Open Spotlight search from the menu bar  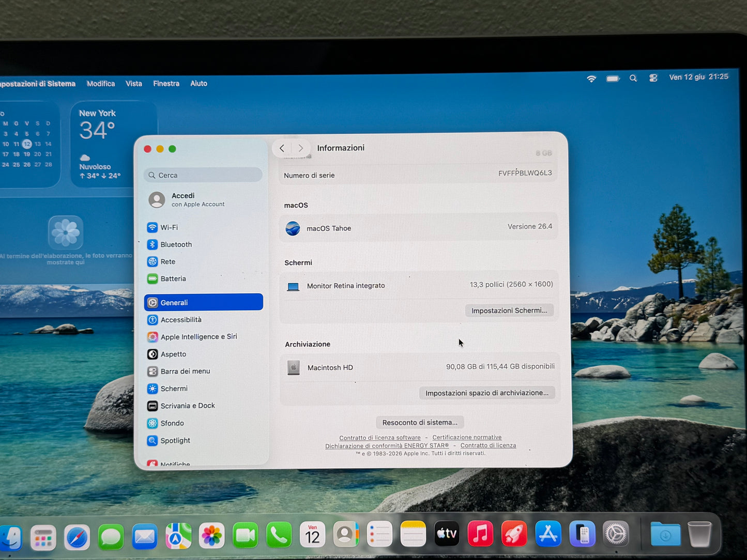coord(633,79)
